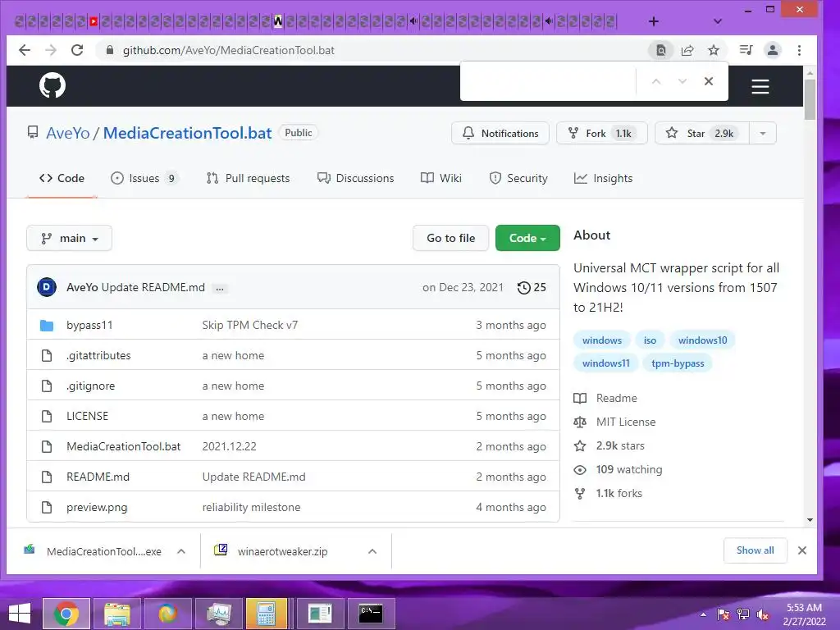Expand the winaerotweaker.zip download options
Screen dimensions: 840x630
[x=372, y=551]
